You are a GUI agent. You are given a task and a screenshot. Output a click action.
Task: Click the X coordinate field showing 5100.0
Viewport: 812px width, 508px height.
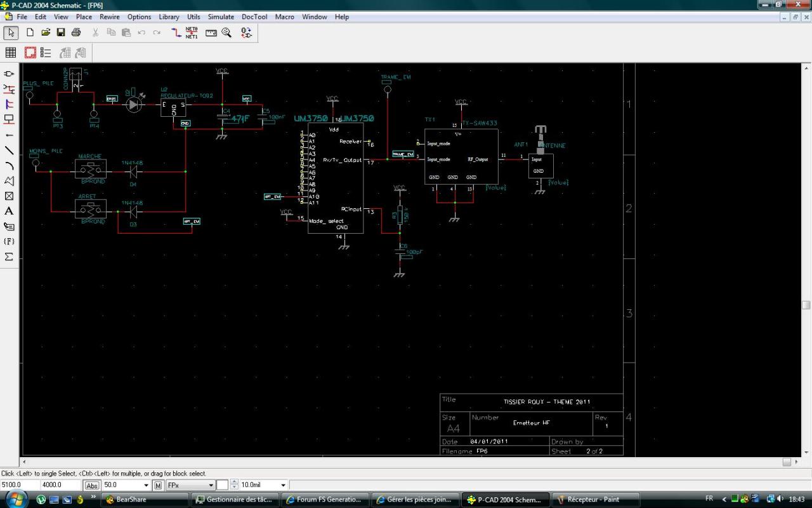coord(20,485)
